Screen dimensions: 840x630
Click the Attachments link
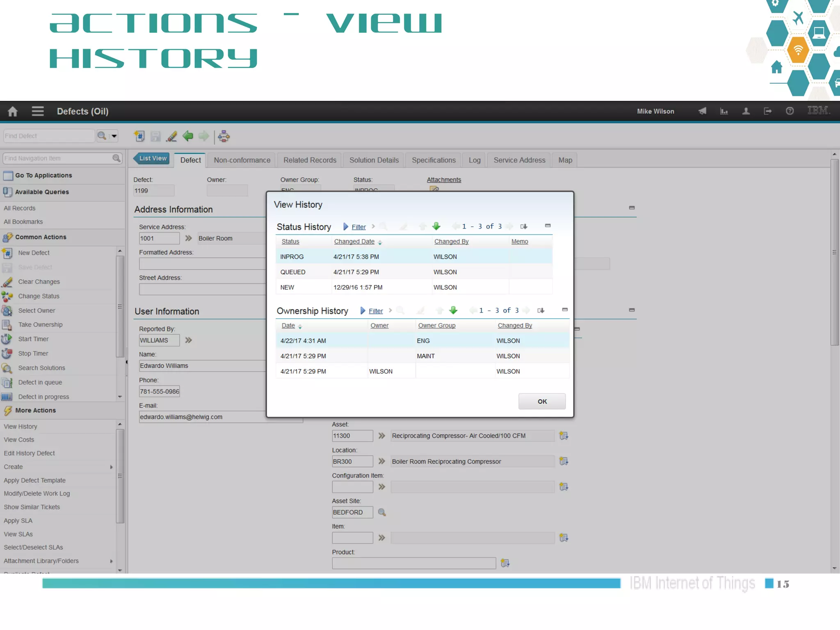point(444,180)
